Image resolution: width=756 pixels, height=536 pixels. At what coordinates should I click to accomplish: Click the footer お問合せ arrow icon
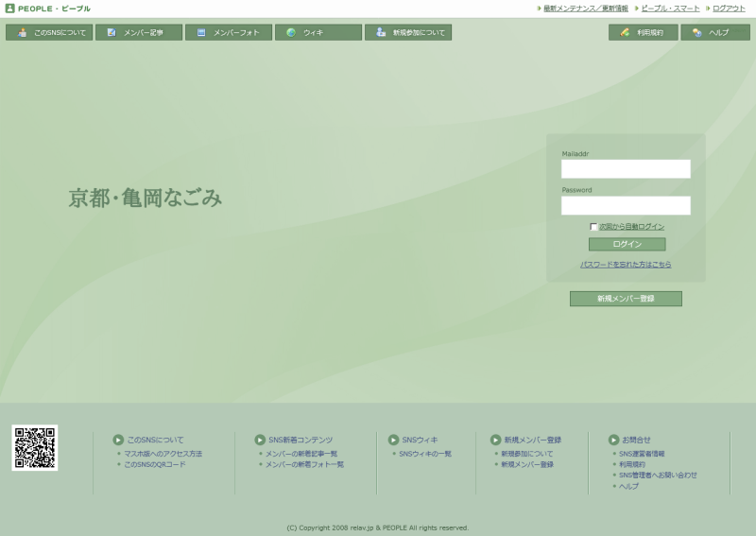pos(613,440)
